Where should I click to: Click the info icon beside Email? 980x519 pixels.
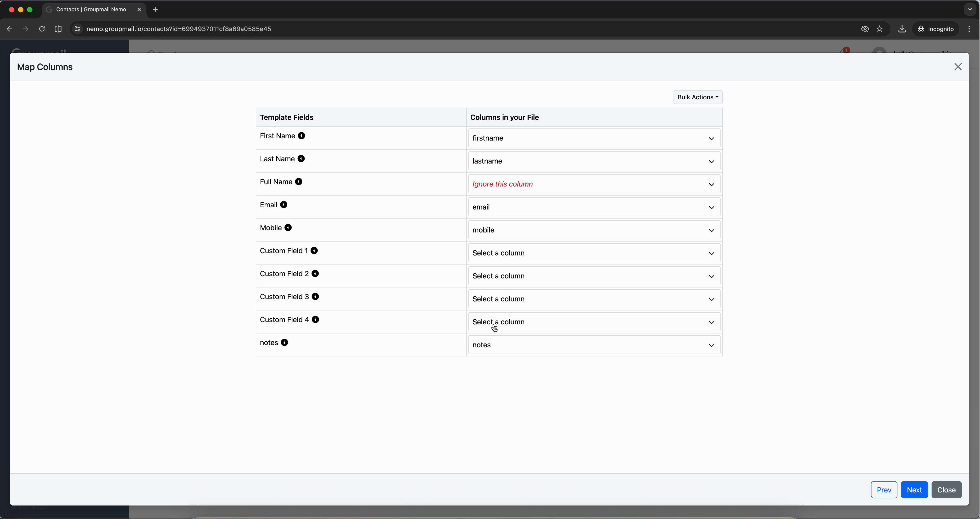point(284,204)
